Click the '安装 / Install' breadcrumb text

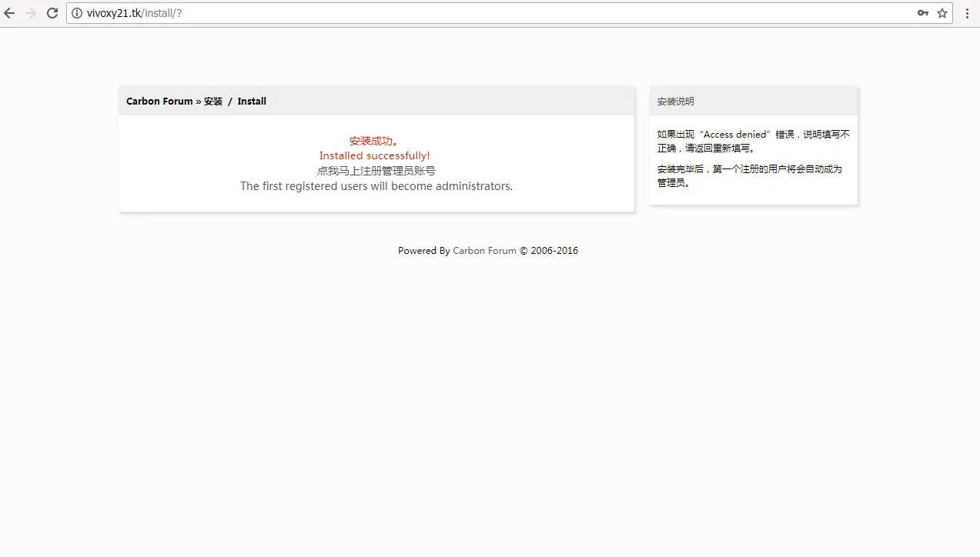[x=235, y=102]
